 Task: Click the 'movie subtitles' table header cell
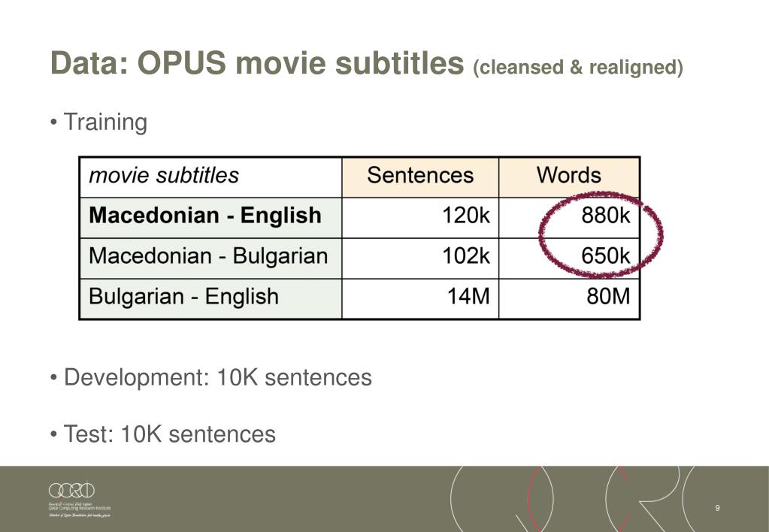pyautogui.click(x=210, y=177)
